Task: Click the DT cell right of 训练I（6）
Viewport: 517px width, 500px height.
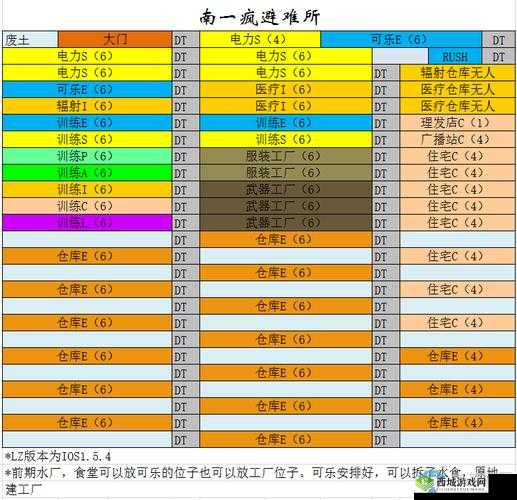Action: [x=186, y=190]
